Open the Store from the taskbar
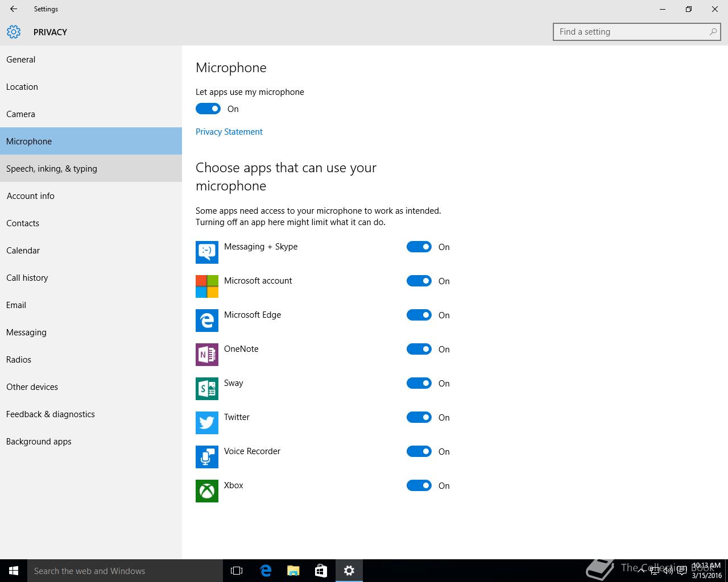Image resolution: width=728 pixels, height=582 pixels. (x=321, y=571)
